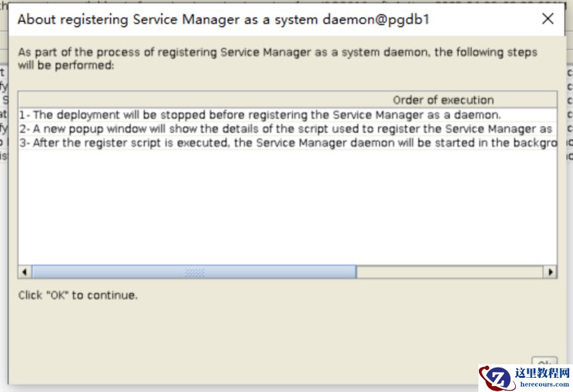This screenshot has width=573, height=392.
Task: Click the 'Click "OK" to continue.' label
Action: pyautogui.click(x=78, y=295)
